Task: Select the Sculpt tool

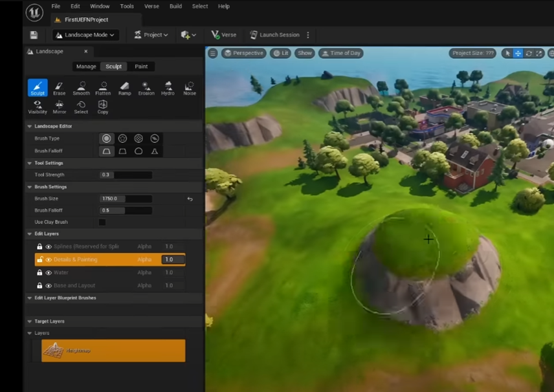Action: pos(38,87)
